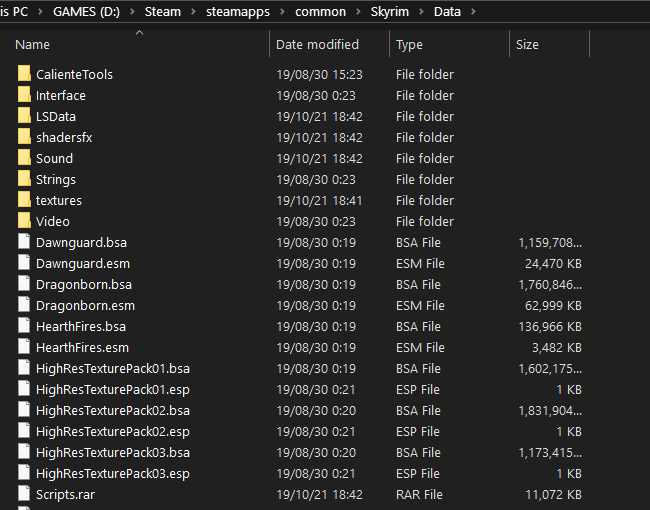The height and width of the screenshot is (510, 650).
Task: Expand the chevron after Skyrim breadcrumb
Action: [x=421, y=12]
